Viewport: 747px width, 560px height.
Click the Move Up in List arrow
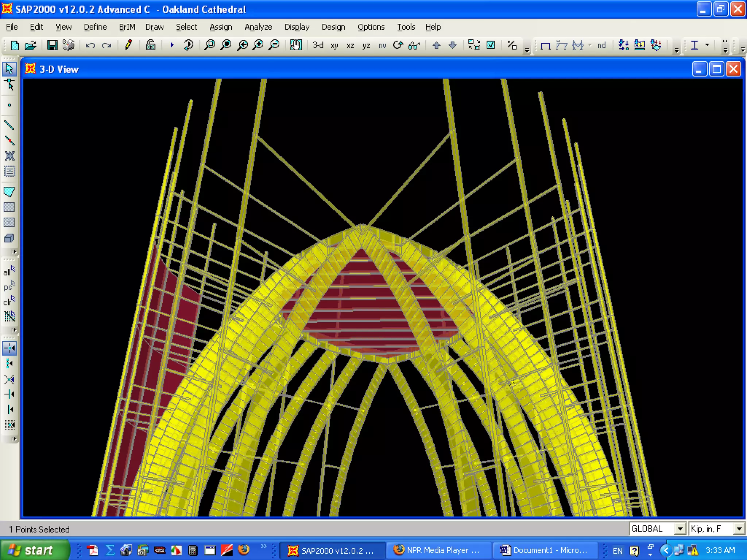[436, 45]
